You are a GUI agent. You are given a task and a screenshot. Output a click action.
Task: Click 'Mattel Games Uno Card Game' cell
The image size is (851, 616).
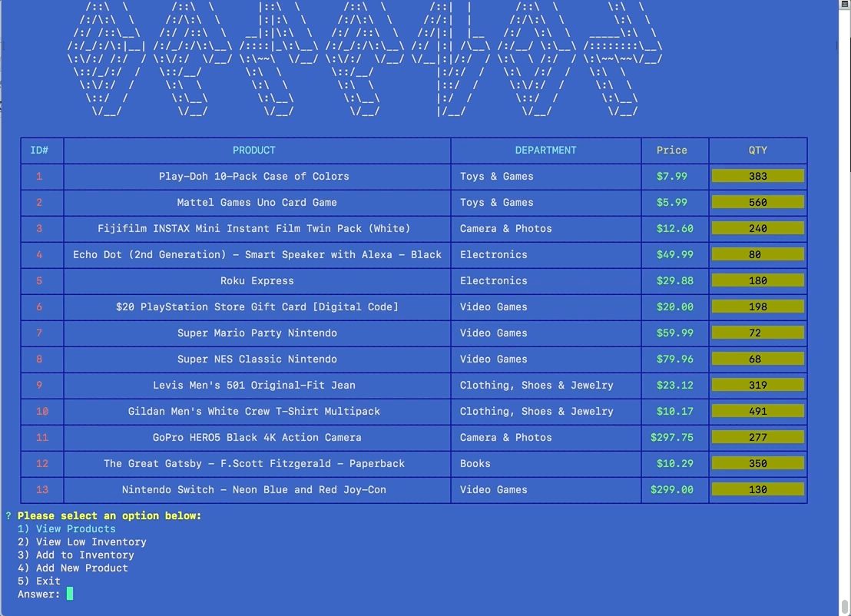257,203
